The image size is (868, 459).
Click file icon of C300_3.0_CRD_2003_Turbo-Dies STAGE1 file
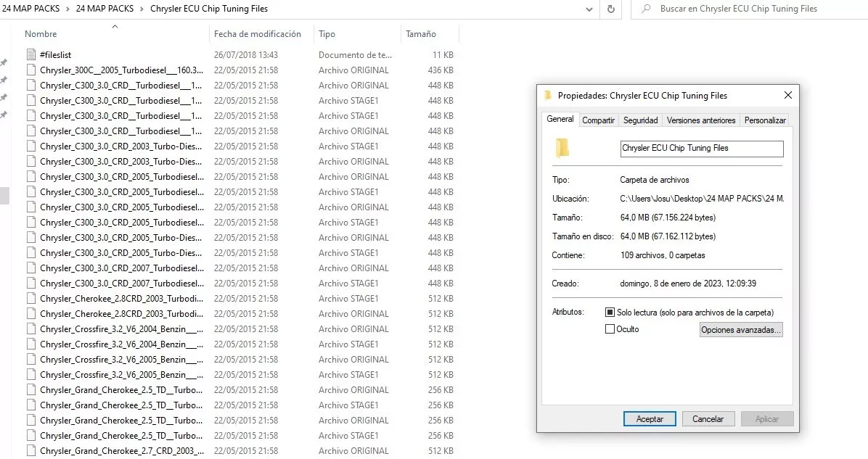click(31, 146)
